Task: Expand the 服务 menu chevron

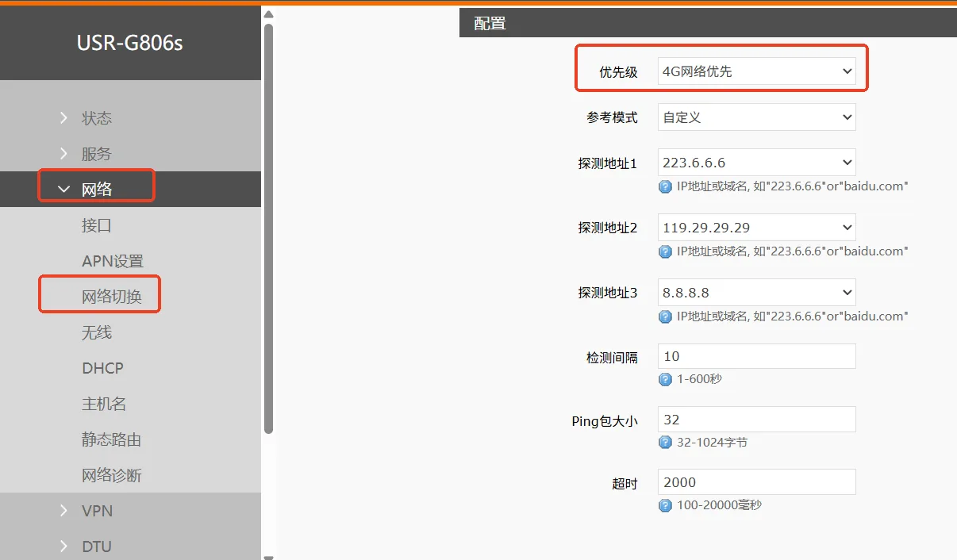Action: [63, 154]
